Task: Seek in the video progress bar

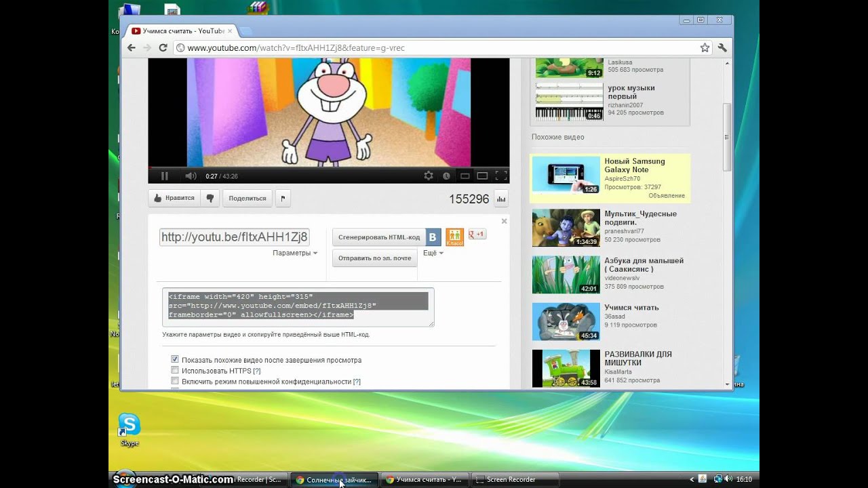Action: click(329, 167)
